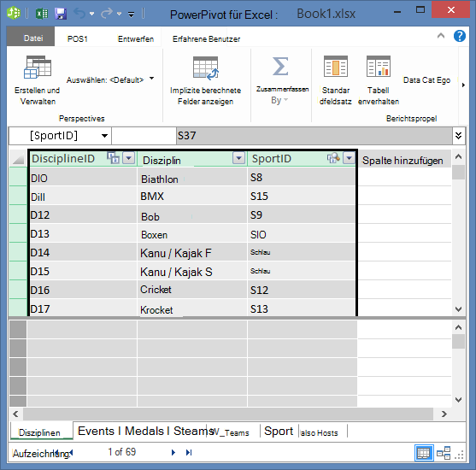Viewport: 476px width, 470px height.
Task: Click the SportID relationship lookup icon
Action: 333,158
